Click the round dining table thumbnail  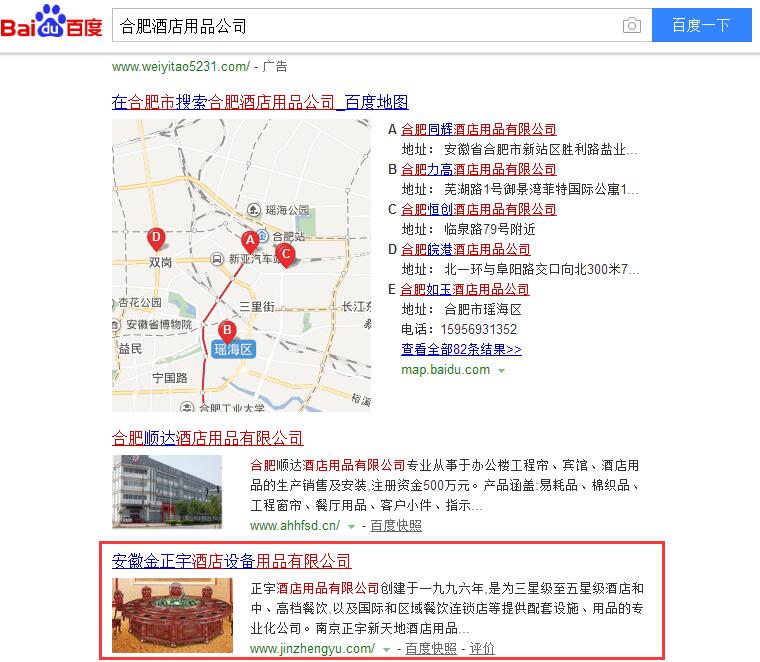coord(172,615)
